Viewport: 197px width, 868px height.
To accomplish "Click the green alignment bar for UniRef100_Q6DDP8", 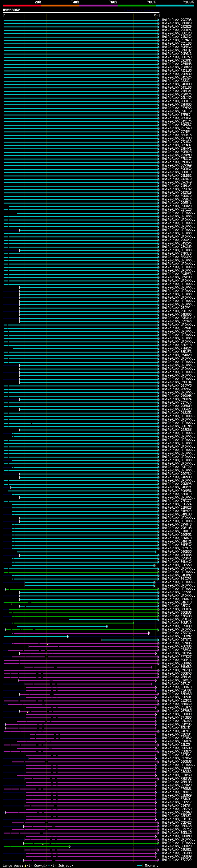I will coord(37,846).
